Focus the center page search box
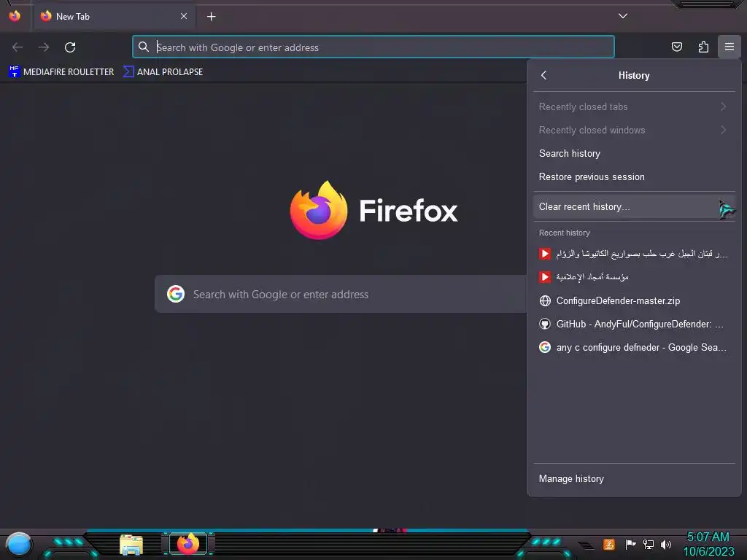747x560 pixels. [341, 294]
